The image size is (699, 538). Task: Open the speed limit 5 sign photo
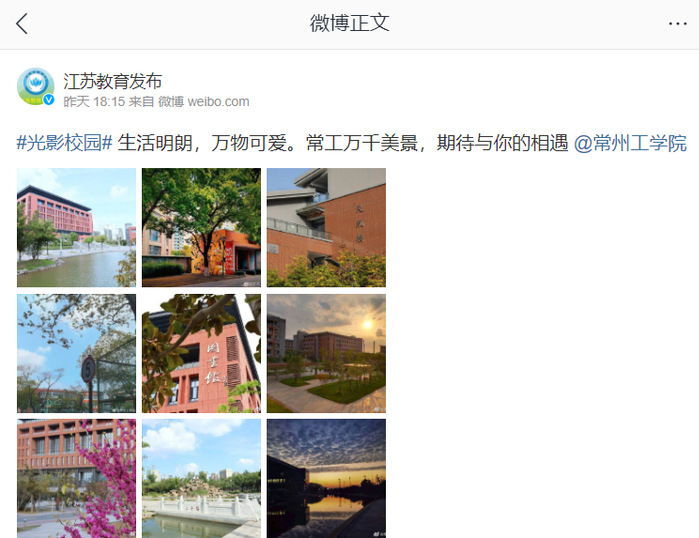pos(77,353)
